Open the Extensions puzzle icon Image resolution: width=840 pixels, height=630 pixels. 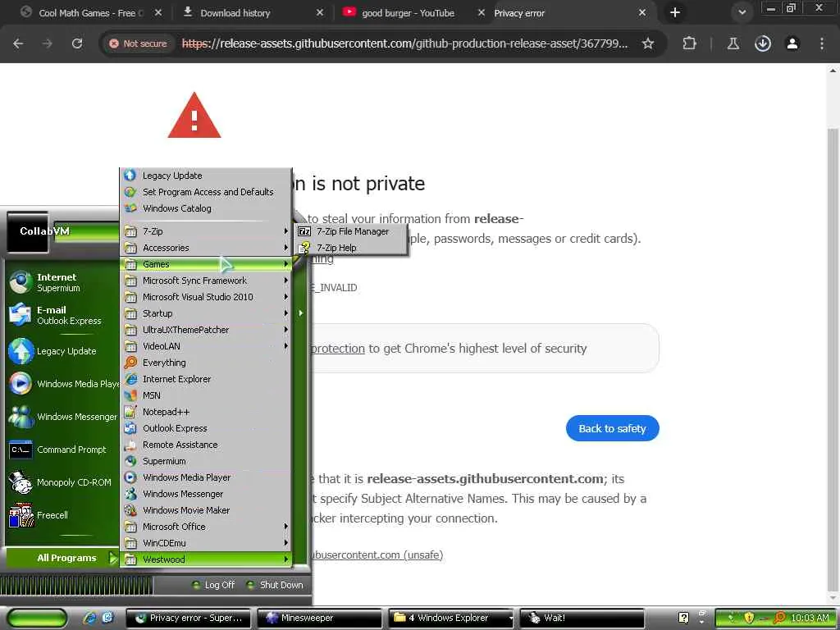tap(689, 43)
